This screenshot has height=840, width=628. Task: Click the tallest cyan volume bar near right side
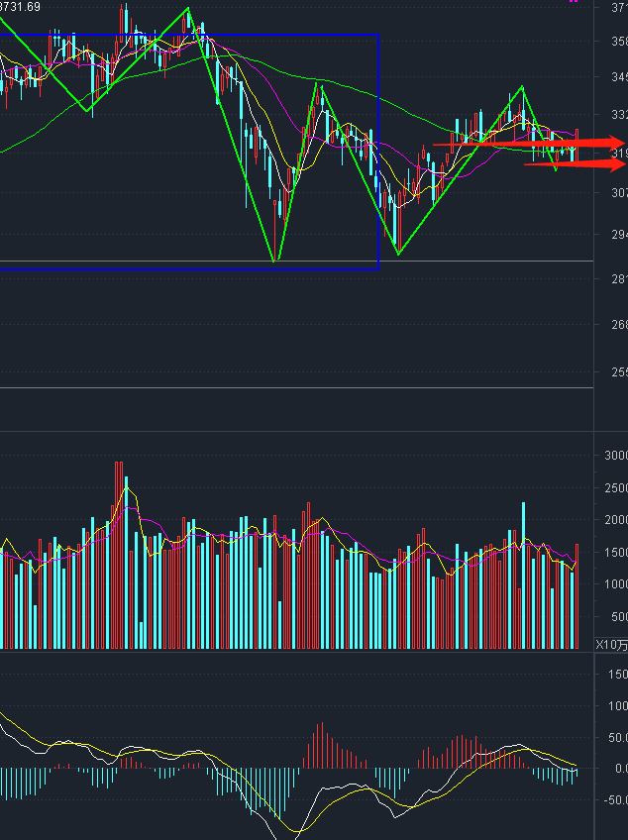[524, 576]
